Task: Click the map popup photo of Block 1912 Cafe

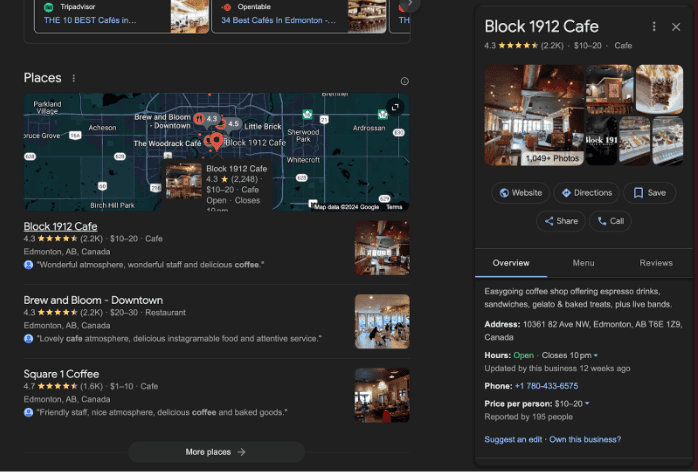Action: pos(183,181)
